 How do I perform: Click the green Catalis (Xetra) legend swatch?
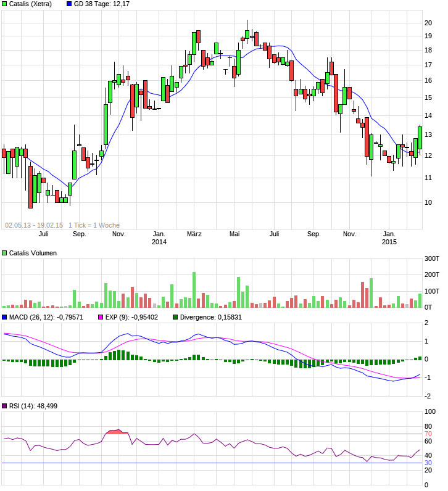[4, 4]
